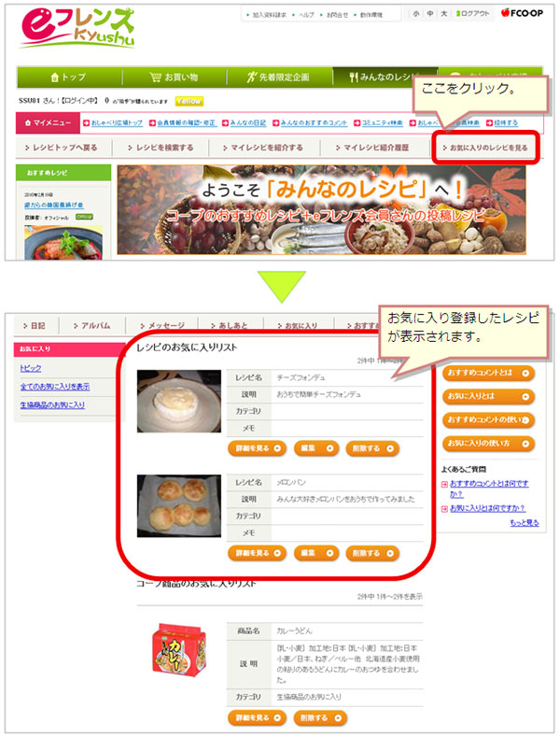View details of the チーズフォンデュ recipe
The height and width of the screenshot is (737, 560).
(257, 448)
